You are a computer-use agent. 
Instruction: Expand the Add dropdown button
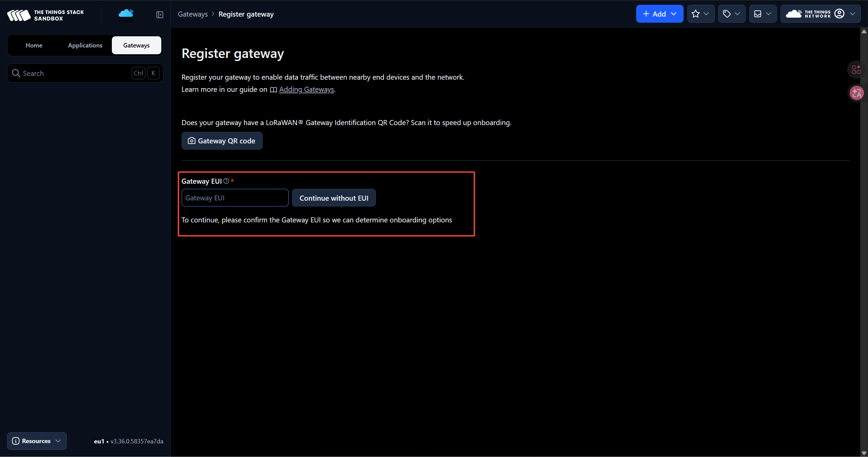point(659,14)
